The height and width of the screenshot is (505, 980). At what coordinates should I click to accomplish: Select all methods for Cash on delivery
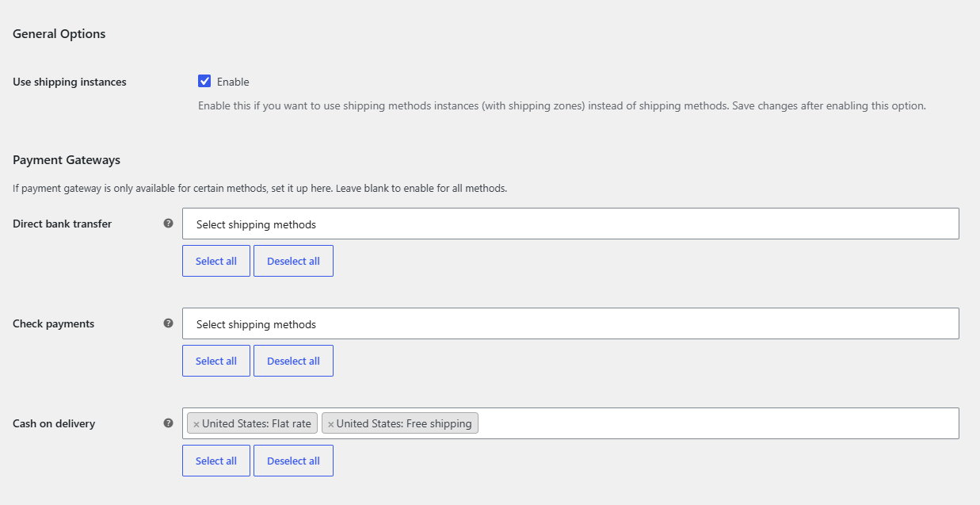pyautogui.click(x=216, y=461)
